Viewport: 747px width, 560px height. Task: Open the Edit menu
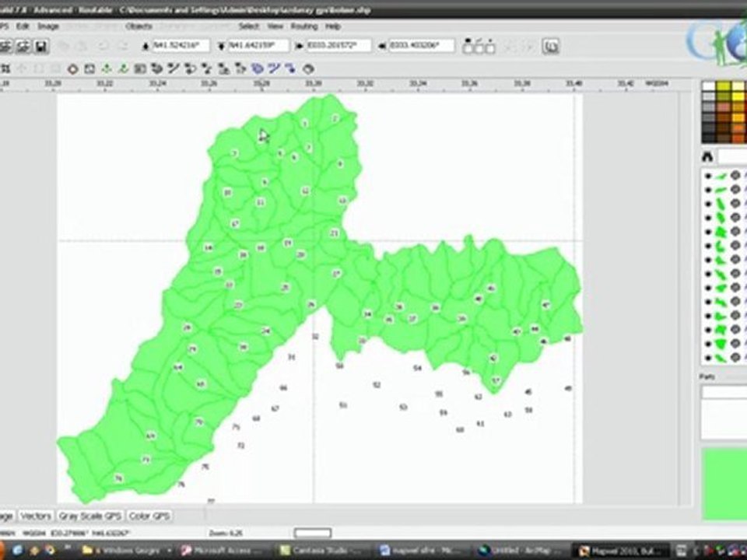pyautogui.click(x=23, y=26)
